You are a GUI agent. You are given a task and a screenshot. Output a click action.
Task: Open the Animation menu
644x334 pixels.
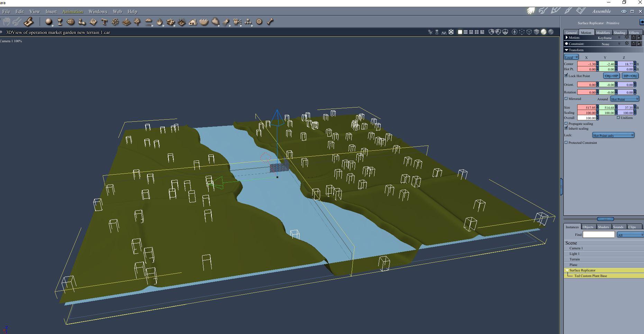point(73,11)
